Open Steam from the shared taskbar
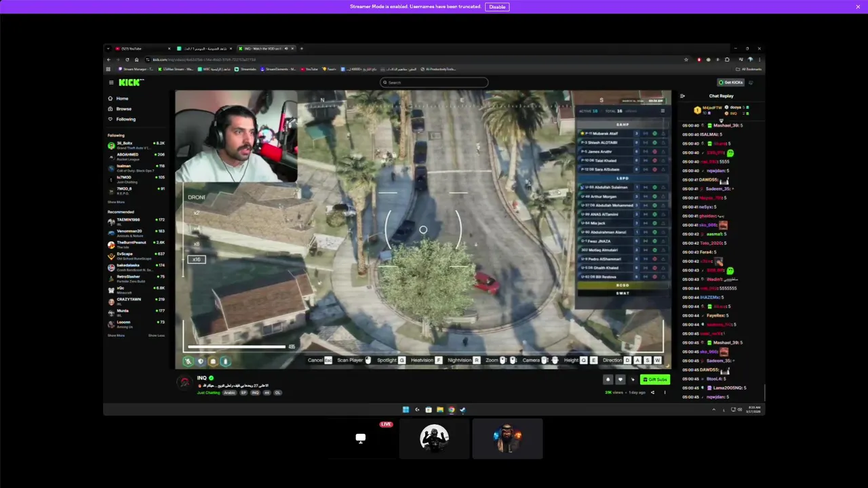Viewport: 868px width, 488px height. pos(462,409)
